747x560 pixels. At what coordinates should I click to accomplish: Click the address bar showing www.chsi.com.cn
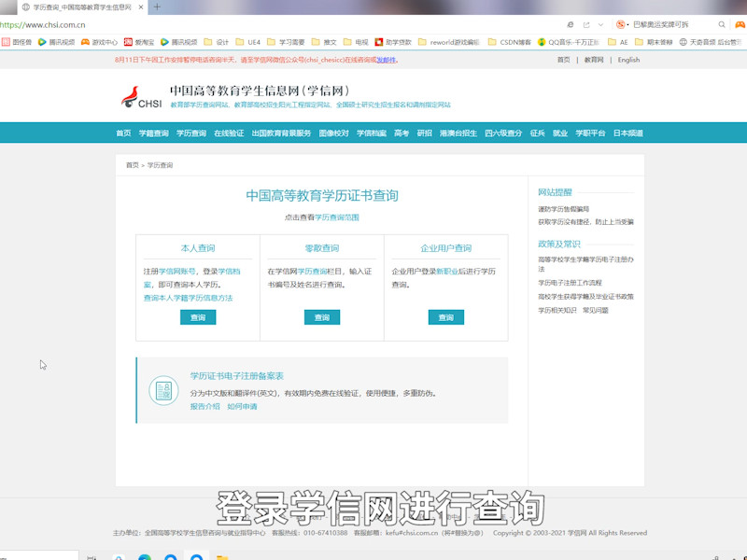coord(42,24)
